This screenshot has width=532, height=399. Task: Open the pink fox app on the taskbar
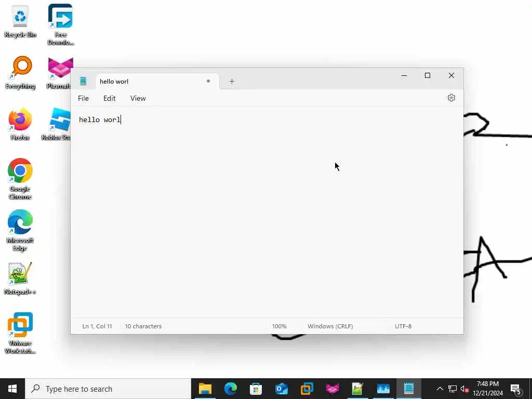tap(332, 389)
